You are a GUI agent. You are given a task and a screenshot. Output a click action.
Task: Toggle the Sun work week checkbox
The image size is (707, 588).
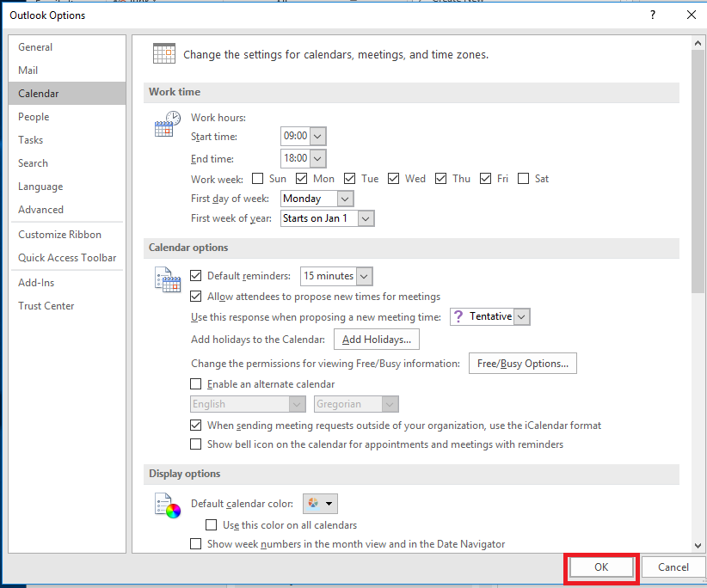[257, 179]
